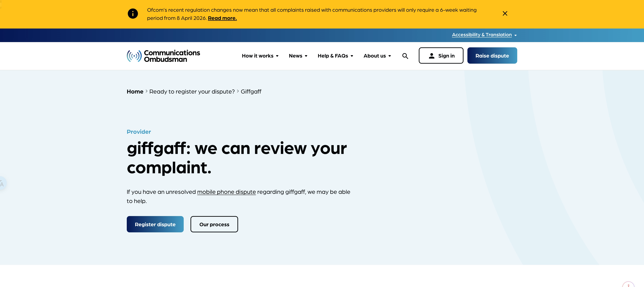Expand the Help & FAQs menu
The width and height of the screenshot is (644, 287).
coord(335,56)
